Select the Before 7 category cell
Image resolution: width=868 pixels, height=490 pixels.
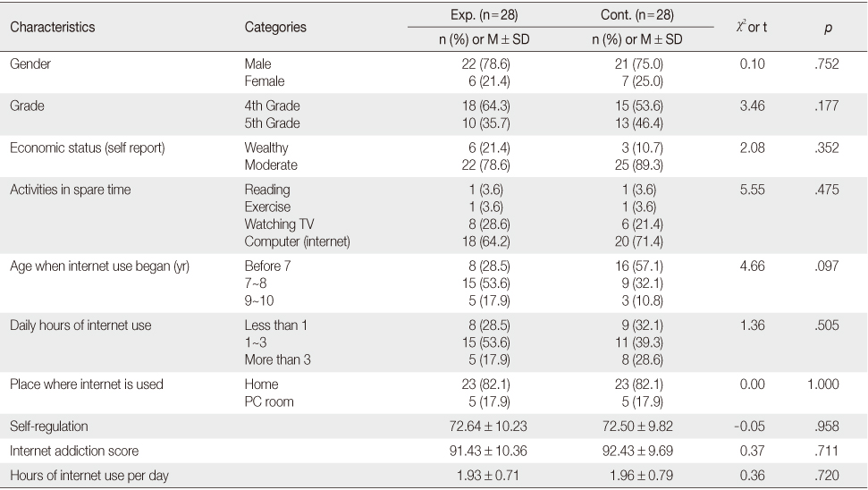click(267, 266)
